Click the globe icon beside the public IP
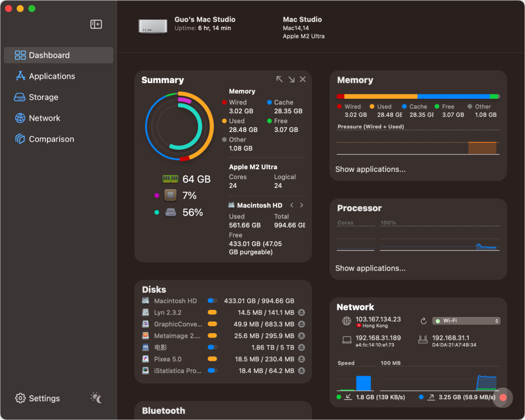The image size is (525, 420). coord(347,321)
